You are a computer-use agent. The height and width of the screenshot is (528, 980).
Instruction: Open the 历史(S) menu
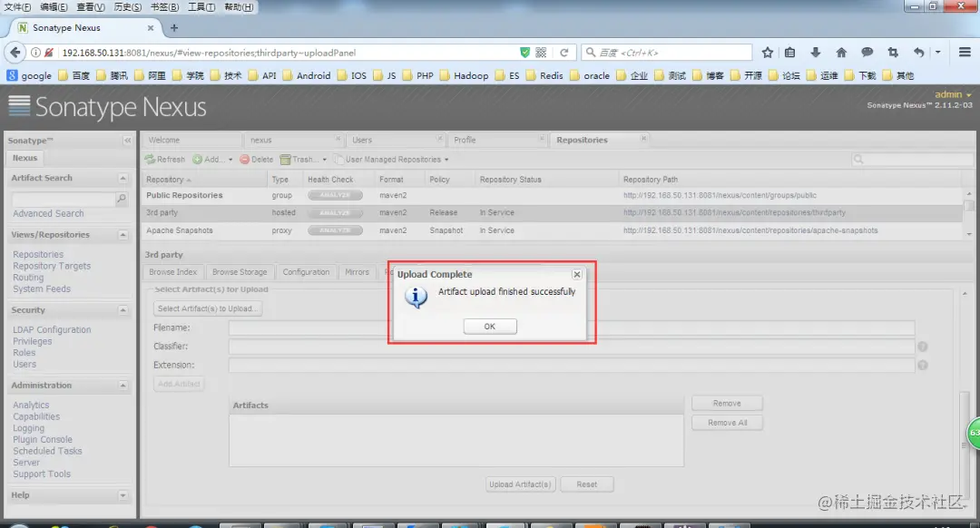pos(128,7)
